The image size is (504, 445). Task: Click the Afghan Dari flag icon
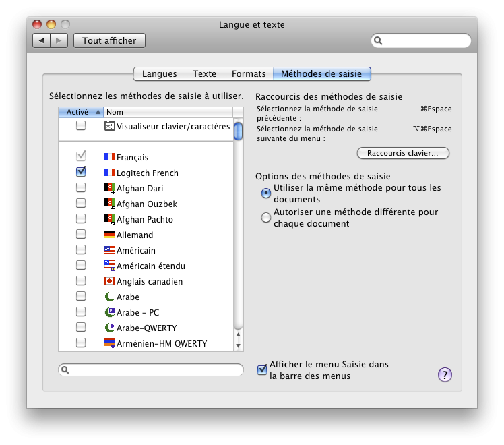pyautogui.click(x=110, y=188)
